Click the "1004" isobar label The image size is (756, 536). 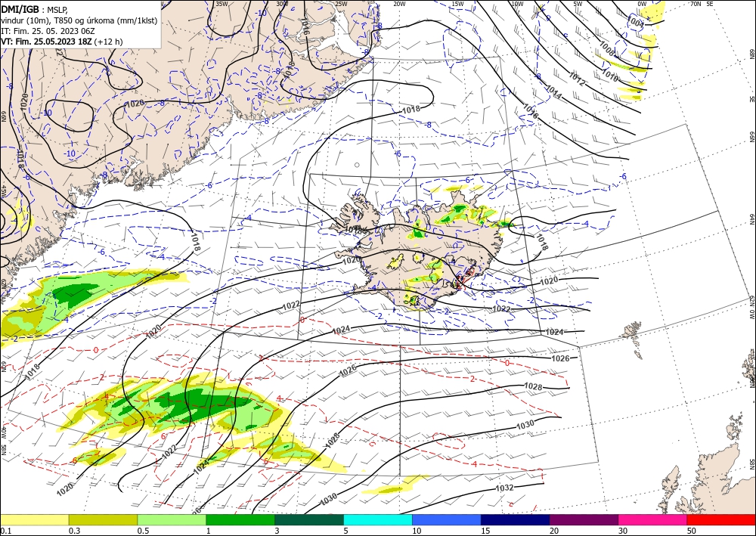click(x=637, y=22)
